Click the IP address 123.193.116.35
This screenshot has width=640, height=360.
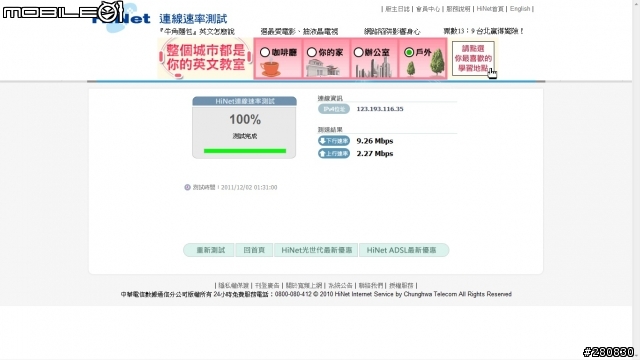(380, 109)
